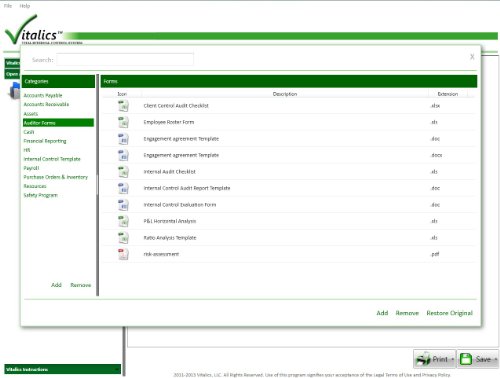
Task: Select the Internal Audit Checklist description
Action: point(169,172)
